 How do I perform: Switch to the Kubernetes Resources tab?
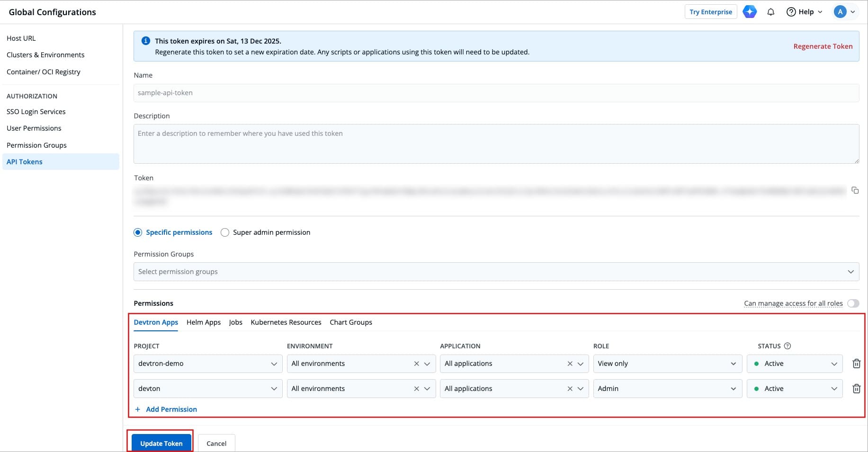coord(286,322)
